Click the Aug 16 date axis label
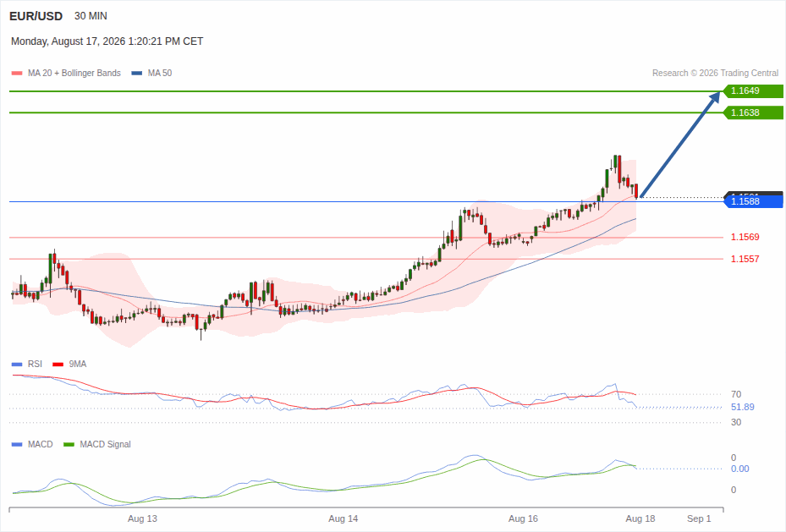The width and height of the screenshot is (786, 532). pos(523,518)
